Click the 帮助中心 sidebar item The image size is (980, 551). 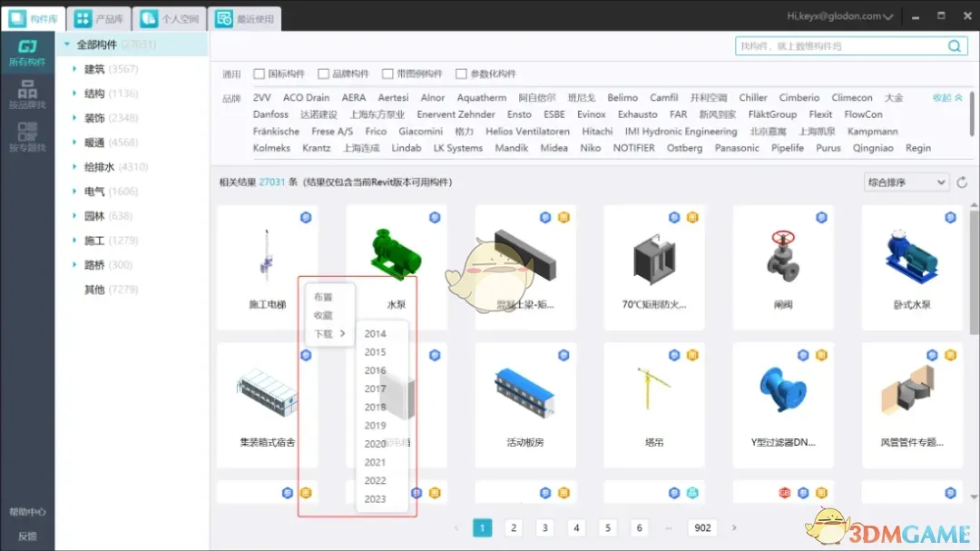pos(27,512)
